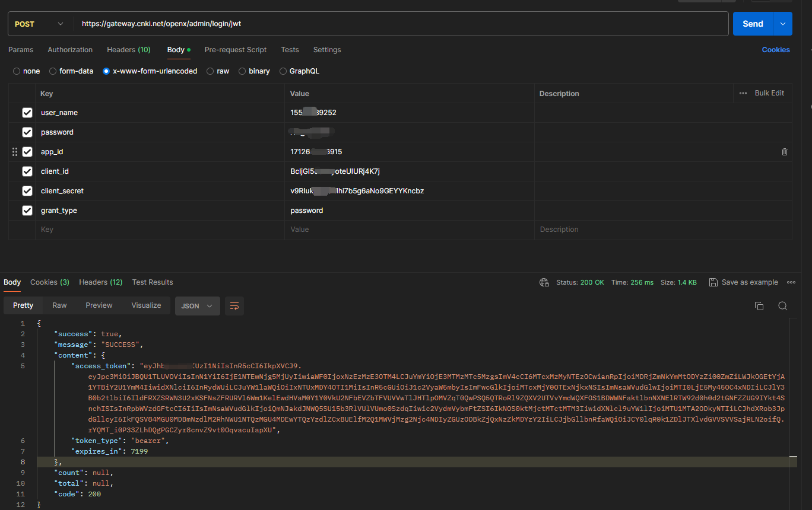Open the response Cookies (3) tab
Screen dimensions: 812x510
(50, 282)
